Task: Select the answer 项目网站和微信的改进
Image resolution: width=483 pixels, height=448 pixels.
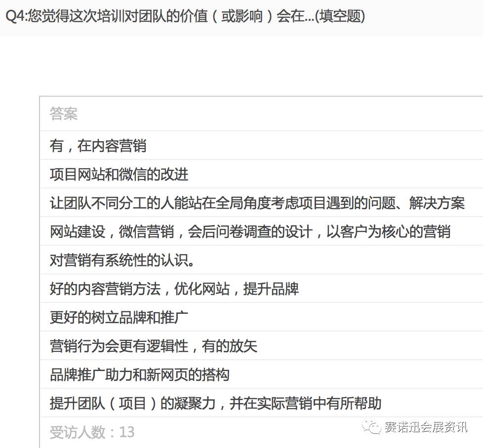Action: point(119,174)
